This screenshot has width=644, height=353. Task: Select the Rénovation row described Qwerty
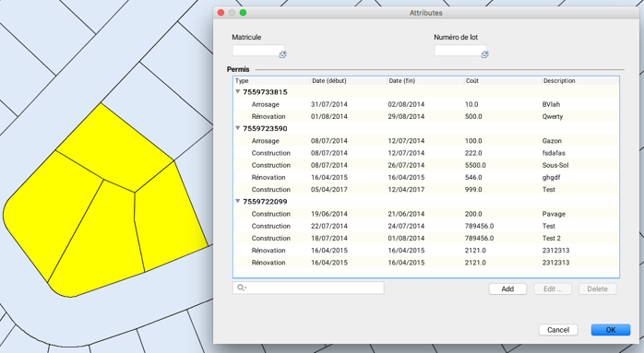(426, 116)
